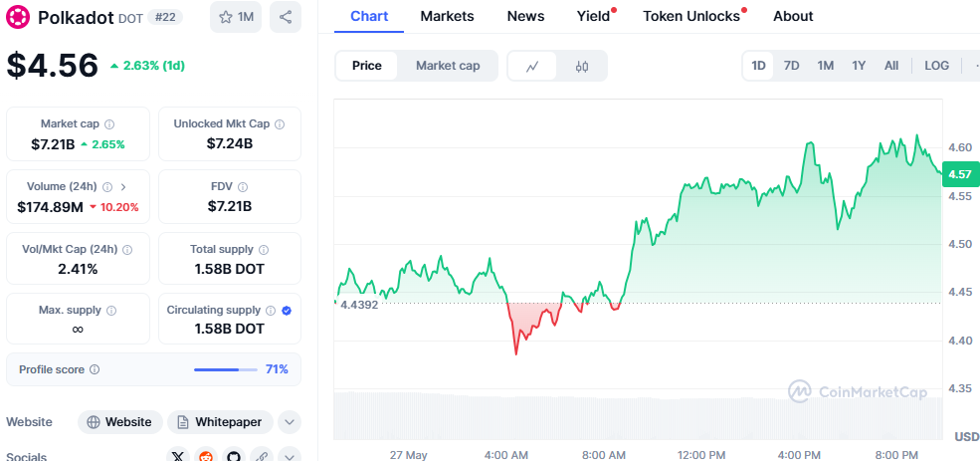980x461 pixels.
Task: Click the Profile score progress bar
Action: point(226,369)
